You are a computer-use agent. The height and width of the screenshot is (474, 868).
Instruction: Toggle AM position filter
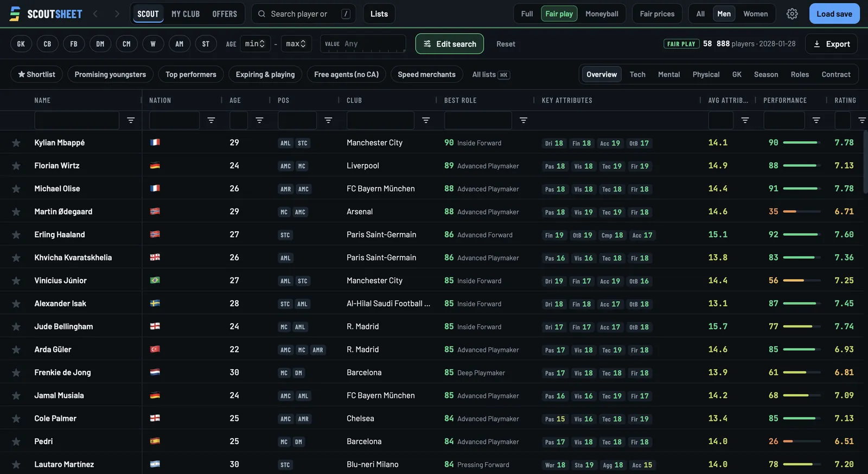(x=180, y=44)
